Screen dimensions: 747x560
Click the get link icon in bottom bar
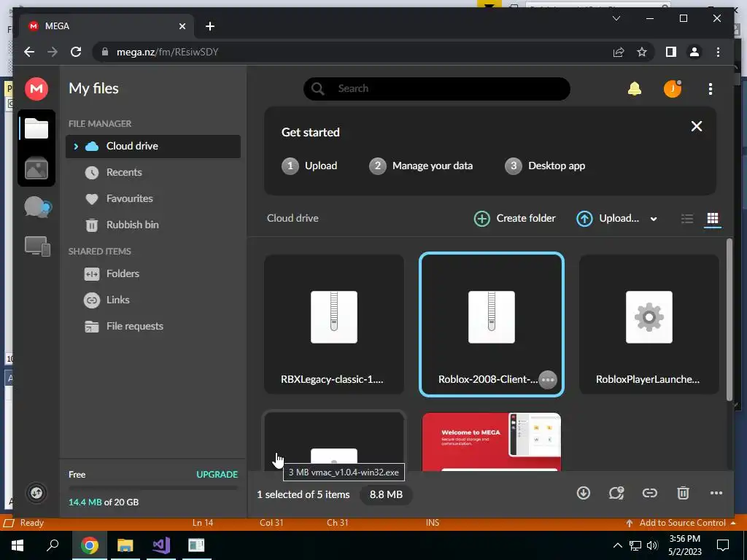coord(649,493)
